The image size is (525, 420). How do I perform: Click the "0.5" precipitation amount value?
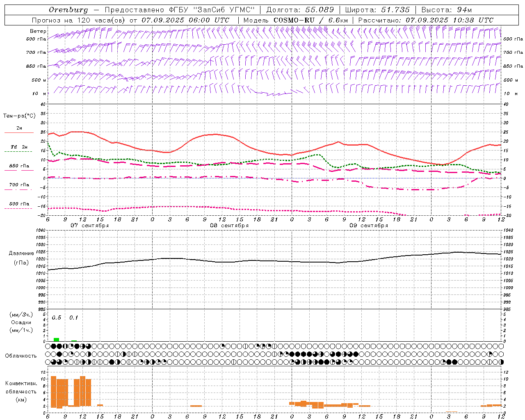56,318
